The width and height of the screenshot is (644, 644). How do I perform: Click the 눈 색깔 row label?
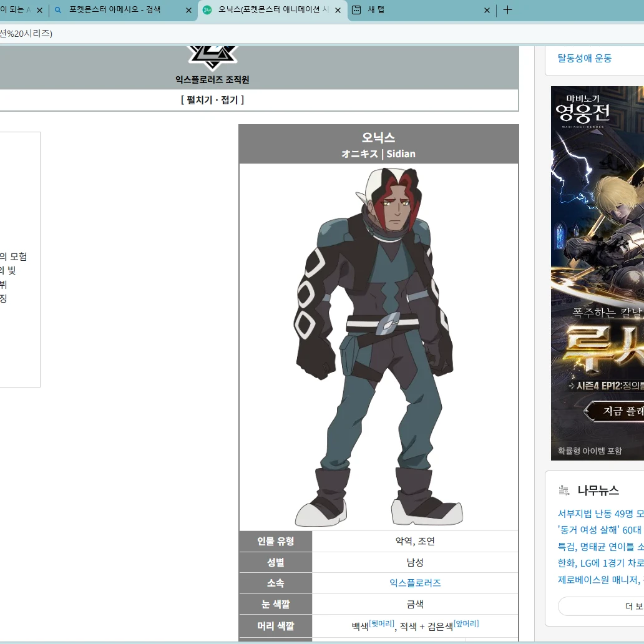pos(276,604)
